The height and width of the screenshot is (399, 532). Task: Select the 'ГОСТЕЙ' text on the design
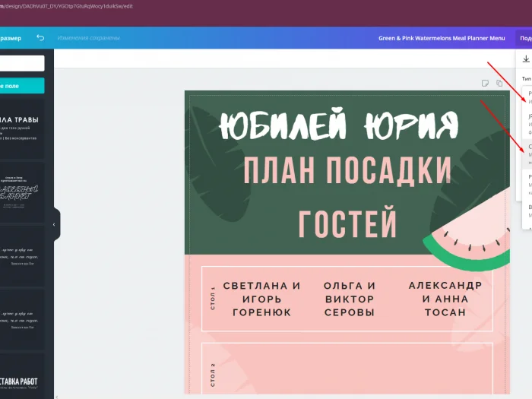[347, 223]
